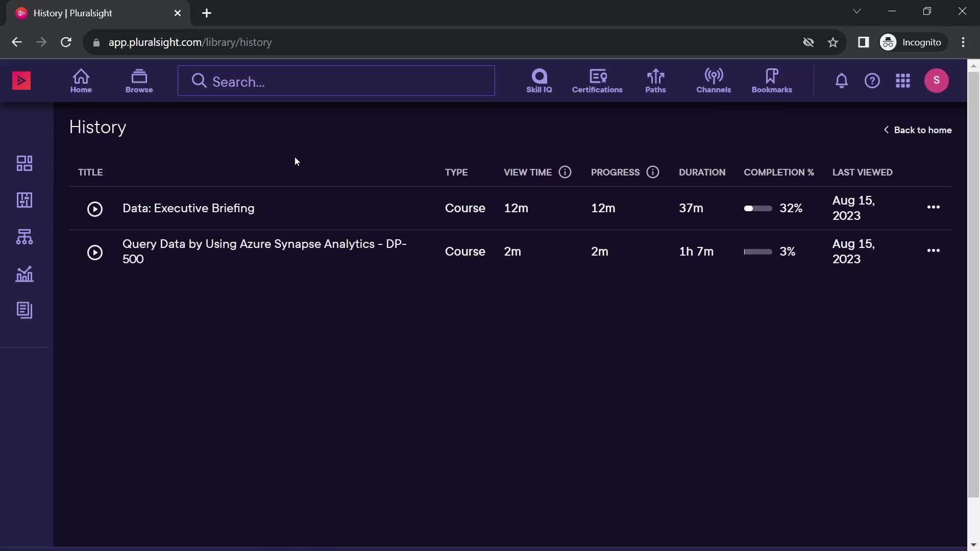Open Channels page

tap(714, 81)
